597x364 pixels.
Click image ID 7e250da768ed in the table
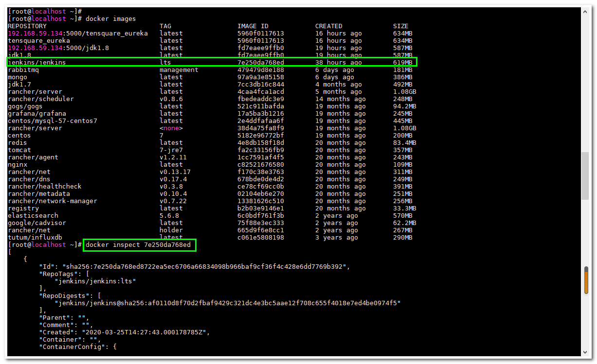[261, 62]
